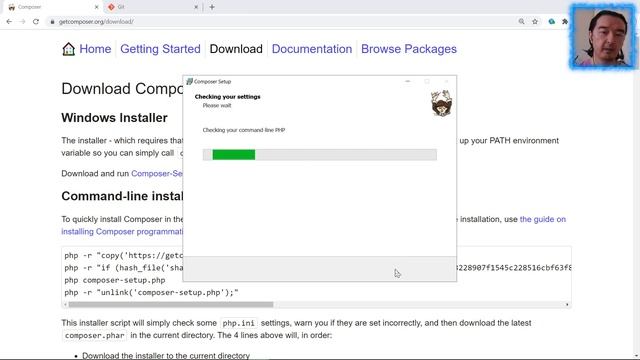This screenshot has width=640, height=360.
Task: Close the Git browser tab
Action: [x=196, y=7]
